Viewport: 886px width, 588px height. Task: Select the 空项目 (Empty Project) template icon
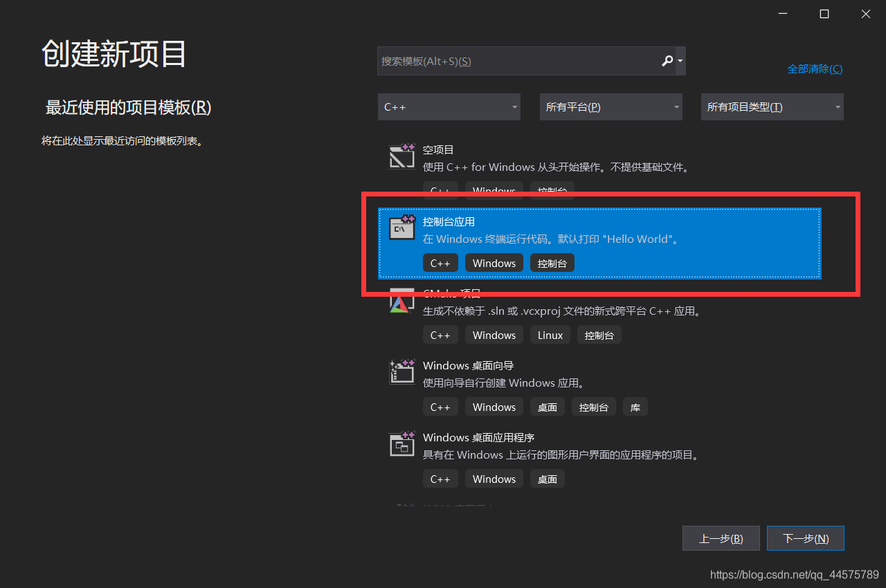click(401, 156)
